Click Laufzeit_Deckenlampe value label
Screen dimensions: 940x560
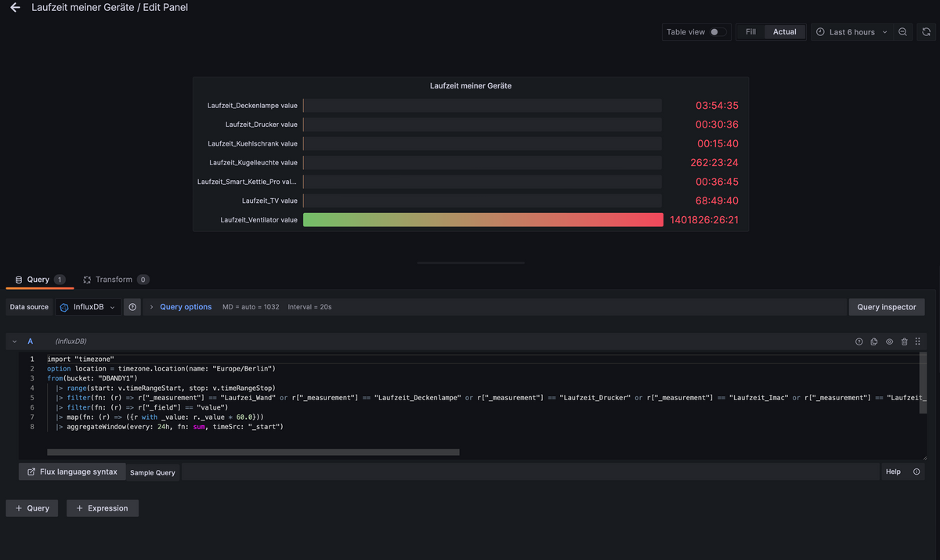pyautogui.click(x=252, y=105)
